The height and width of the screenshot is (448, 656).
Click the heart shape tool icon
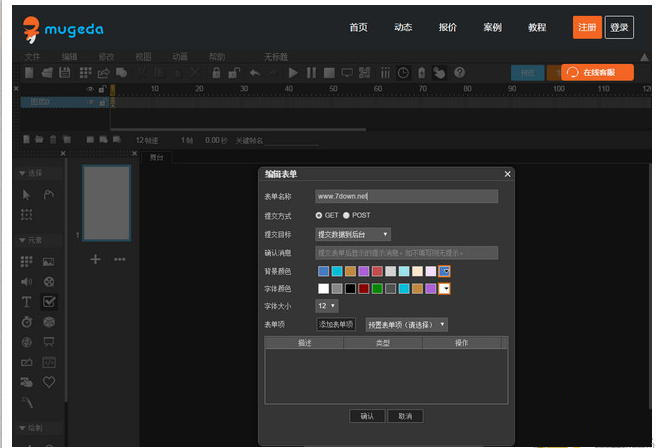(49, 381)
